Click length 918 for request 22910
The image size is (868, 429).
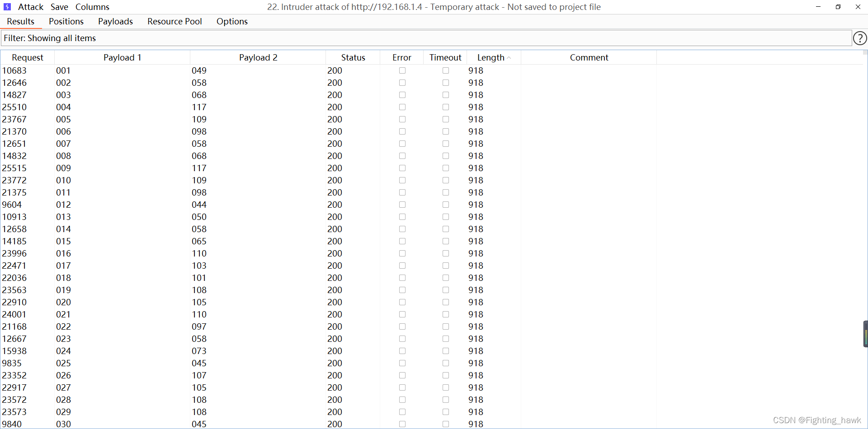pos(476,302)
